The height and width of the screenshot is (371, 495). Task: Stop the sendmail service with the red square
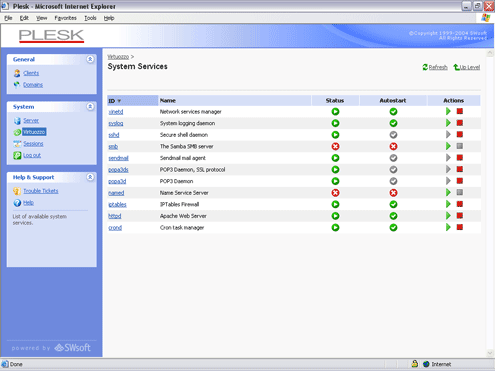pyautogui.click(x=460, y=158)
